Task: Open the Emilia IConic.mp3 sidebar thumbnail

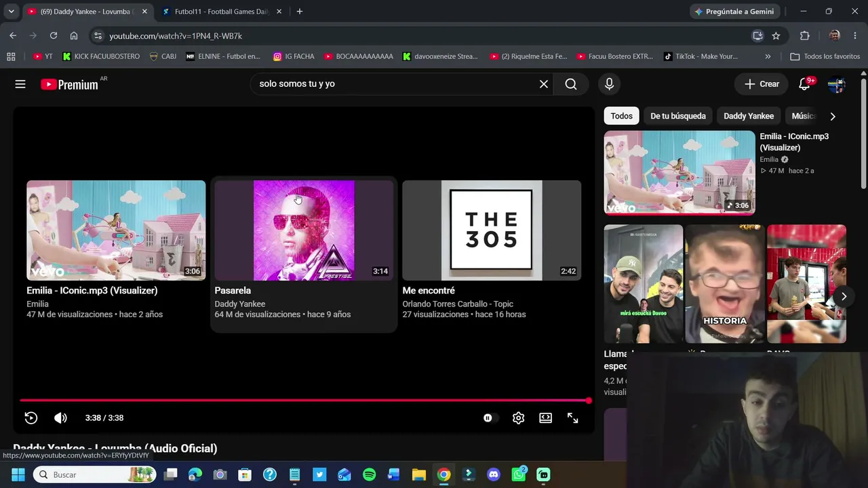Action: [679, 172]
